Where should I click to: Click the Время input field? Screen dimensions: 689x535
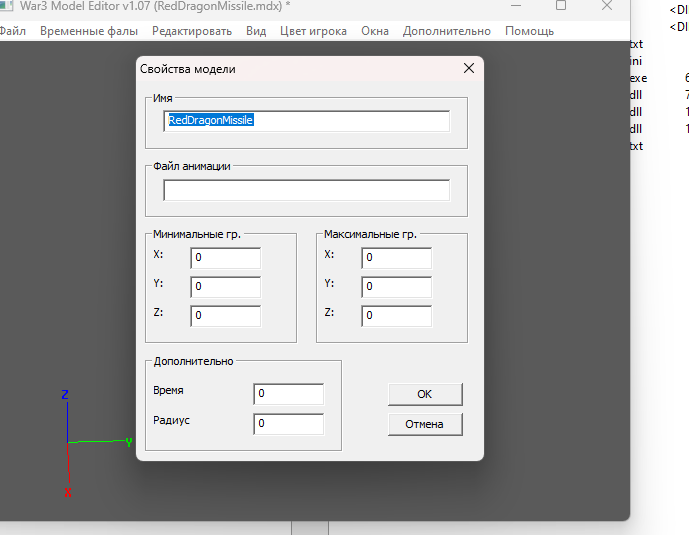(289, 394)
